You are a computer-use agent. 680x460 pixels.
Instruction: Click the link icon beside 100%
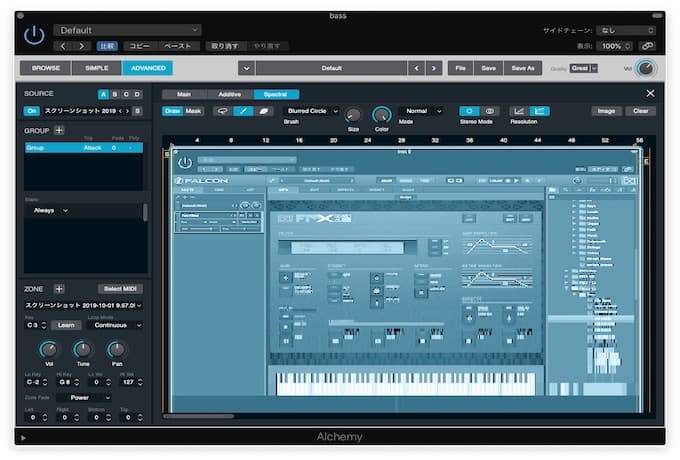[647, 46]
